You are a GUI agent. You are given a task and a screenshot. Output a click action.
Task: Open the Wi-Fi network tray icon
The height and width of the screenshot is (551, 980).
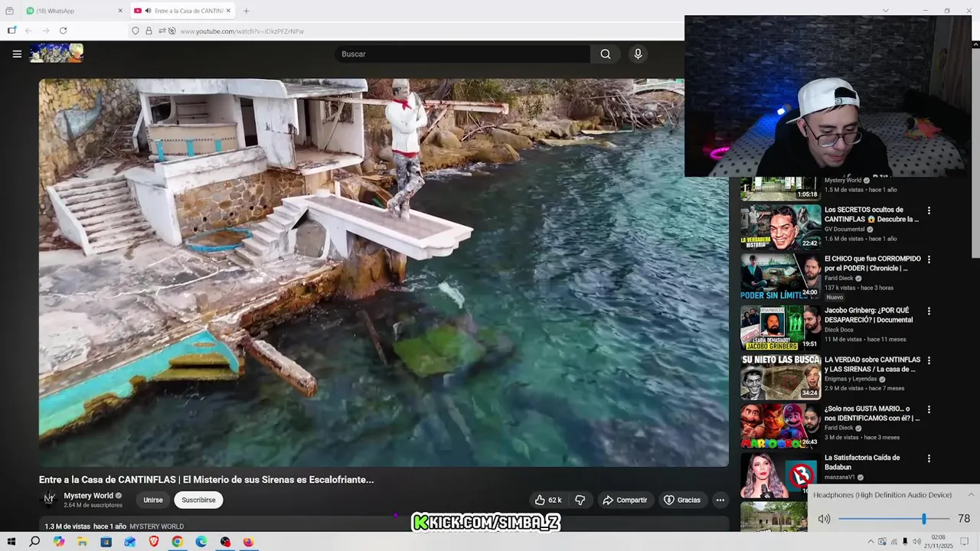pos(893,542)
